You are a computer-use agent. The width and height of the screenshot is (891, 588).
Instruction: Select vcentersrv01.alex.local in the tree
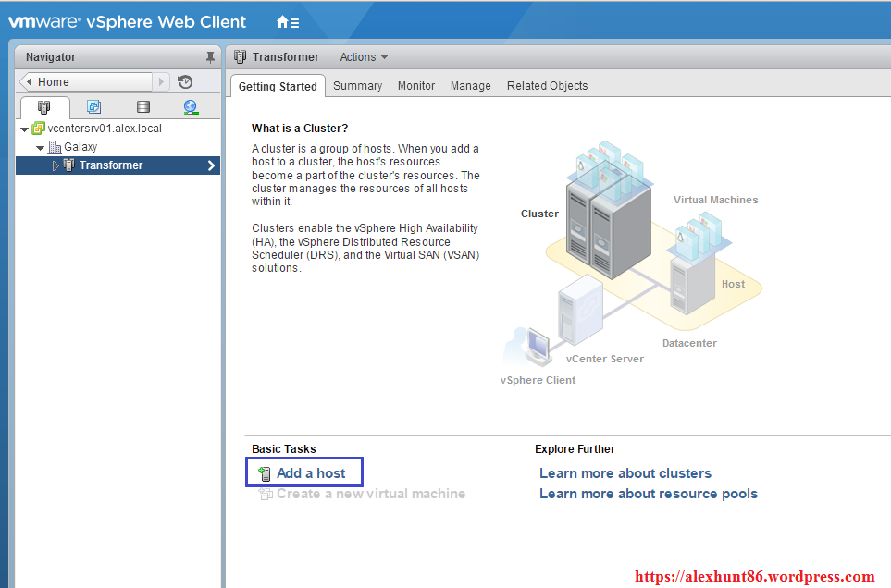(105, 129)
